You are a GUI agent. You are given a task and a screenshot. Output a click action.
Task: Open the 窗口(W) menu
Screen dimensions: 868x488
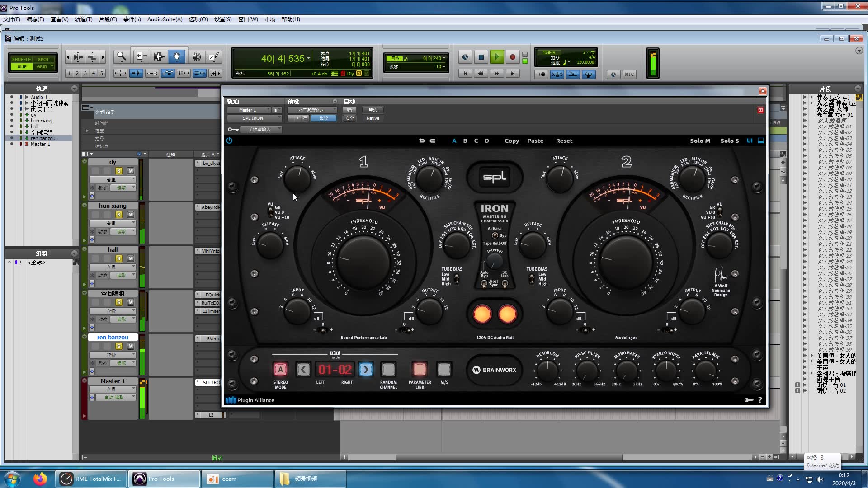[248, 19]
